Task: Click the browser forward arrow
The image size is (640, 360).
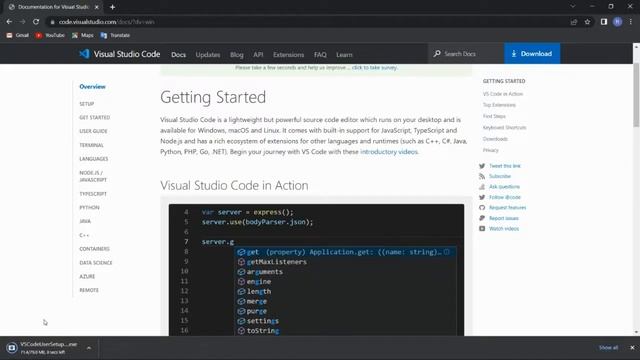Action: pyautogui.click(x=22, y=22)
